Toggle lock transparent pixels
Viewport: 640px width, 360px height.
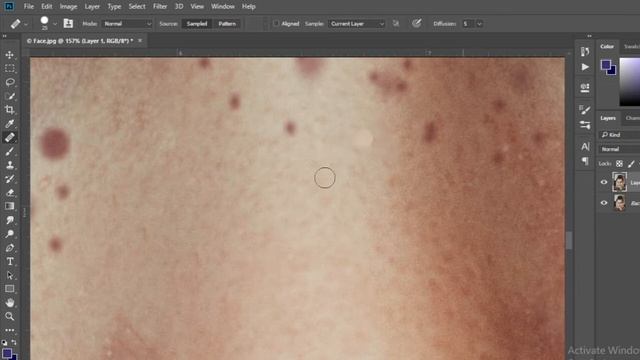tap(619, 164)
